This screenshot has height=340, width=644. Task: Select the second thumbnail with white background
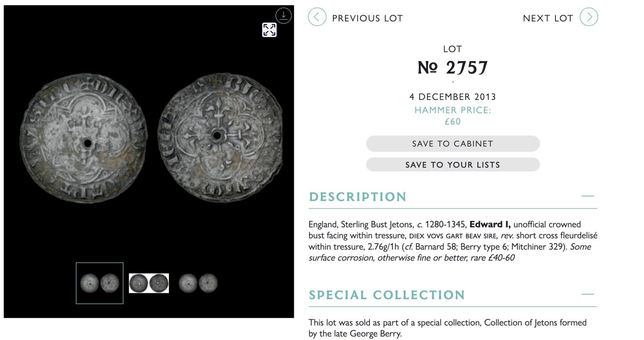click(149, 283)
